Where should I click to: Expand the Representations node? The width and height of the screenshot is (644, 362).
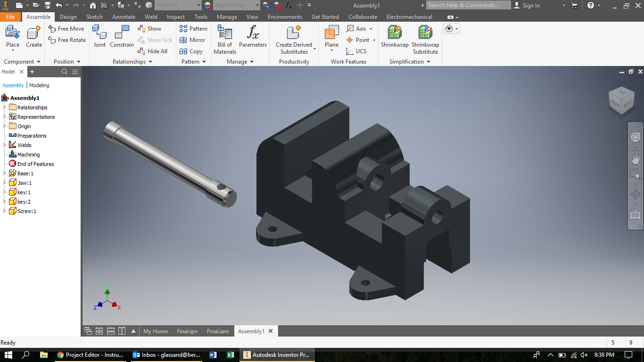pos(4,117)
